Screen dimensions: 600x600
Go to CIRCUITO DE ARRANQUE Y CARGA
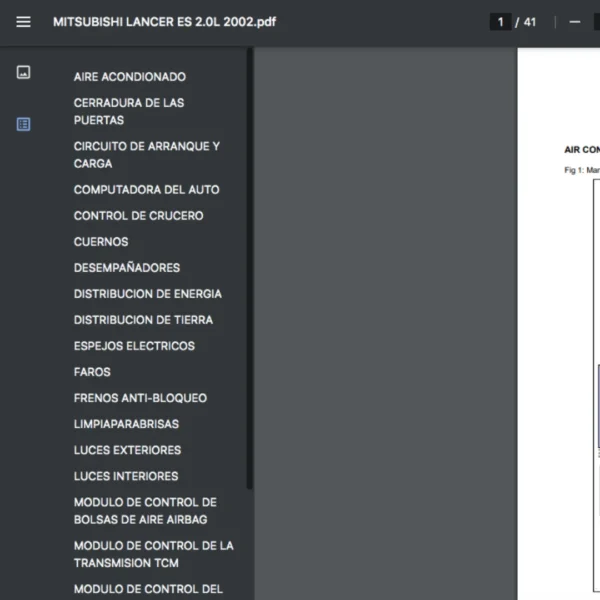(147, 155)
